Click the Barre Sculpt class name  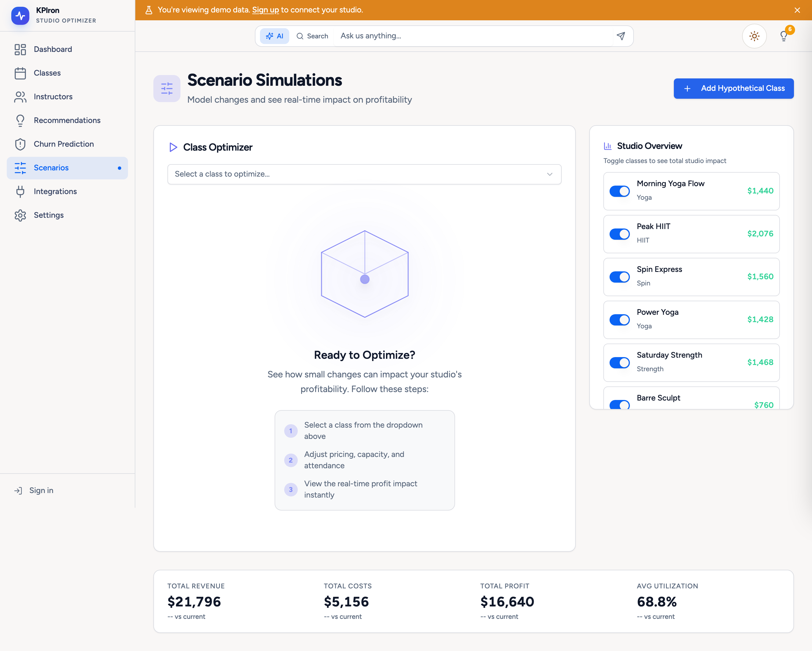click(x=658, y=398)
